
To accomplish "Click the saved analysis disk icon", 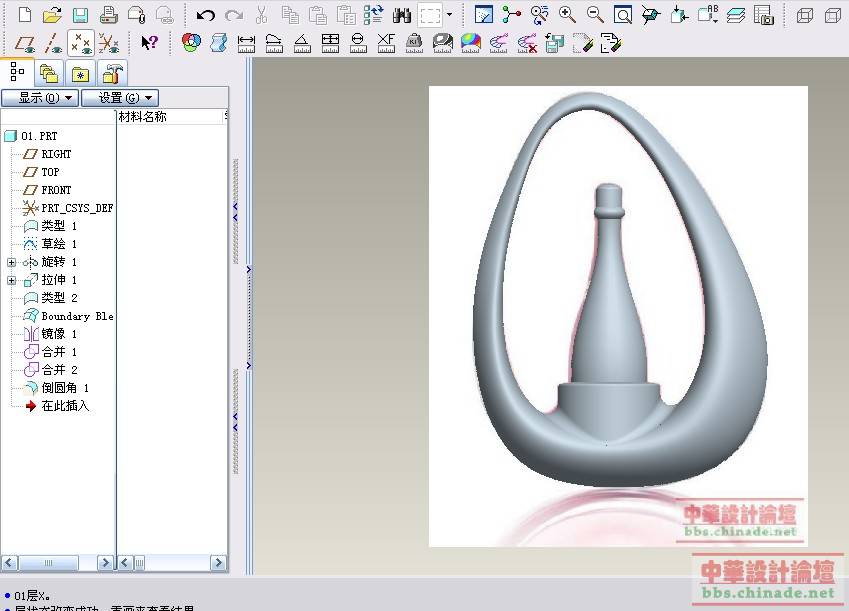I will (x=554, y=43).
